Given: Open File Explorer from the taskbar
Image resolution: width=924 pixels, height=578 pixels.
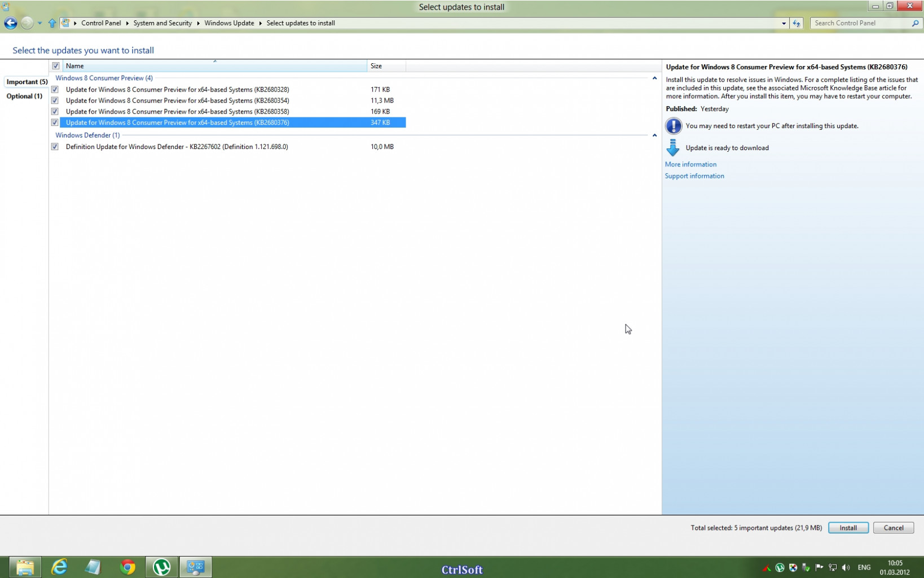Looking at the screenshot, I should (25, 567).
